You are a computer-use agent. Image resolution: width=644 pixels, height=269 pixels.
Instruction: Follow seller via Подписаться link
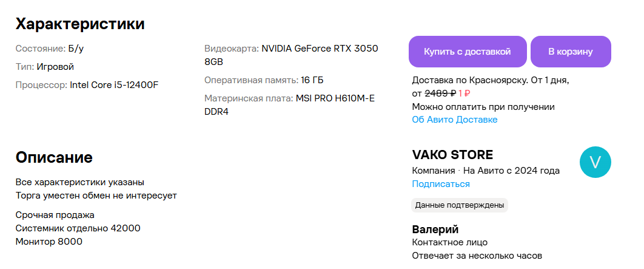point(441,184)
